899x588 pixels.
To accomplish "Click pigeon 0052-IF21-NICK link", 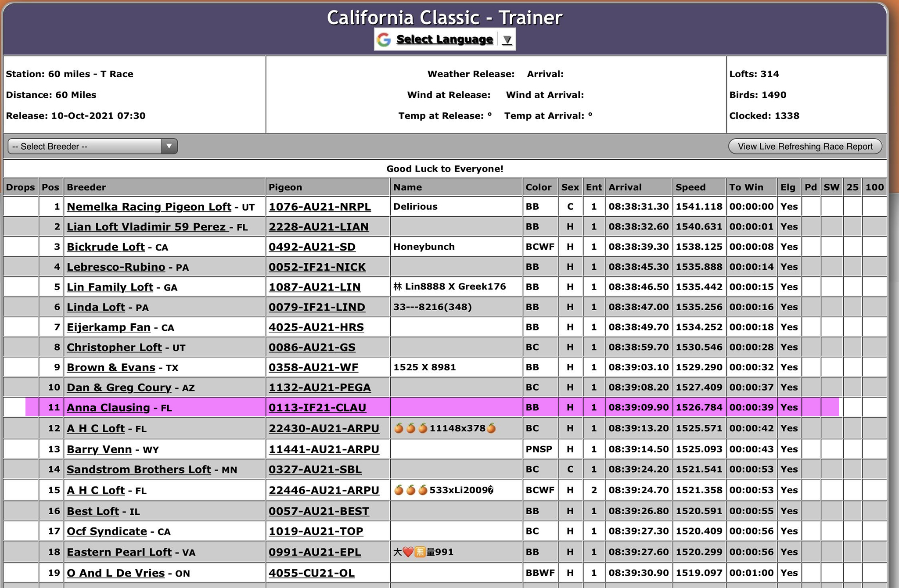I will point(317,267).
